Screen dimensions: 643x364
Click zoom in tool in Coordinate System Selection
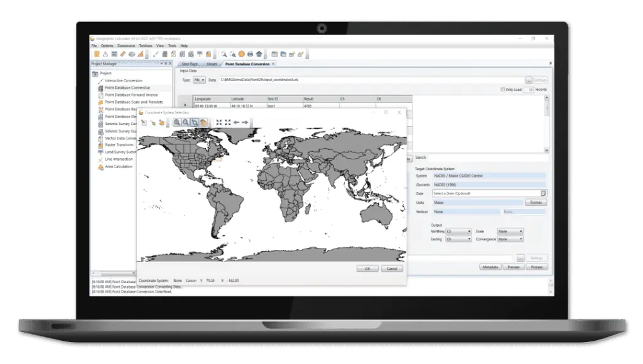tap(176, 122)
